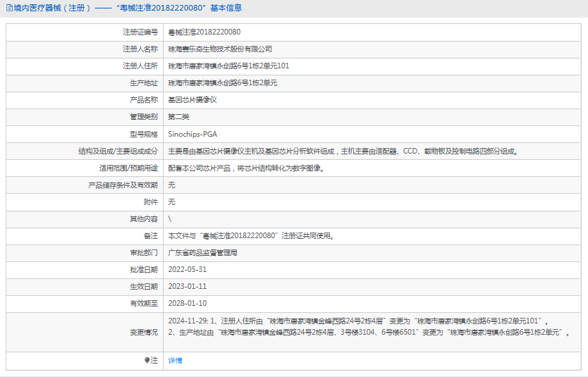Click the 管理类别 row label
588x377 pixels.
[144, 117]
